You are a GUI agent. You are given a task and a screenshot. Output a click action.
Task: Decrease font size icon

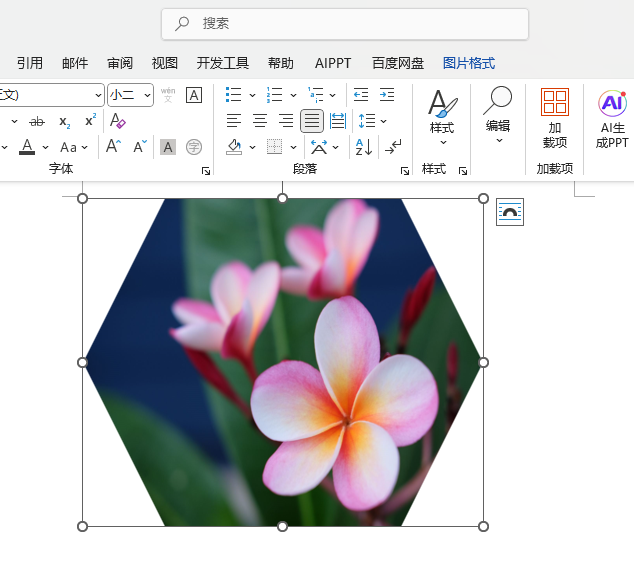[140, 146]
